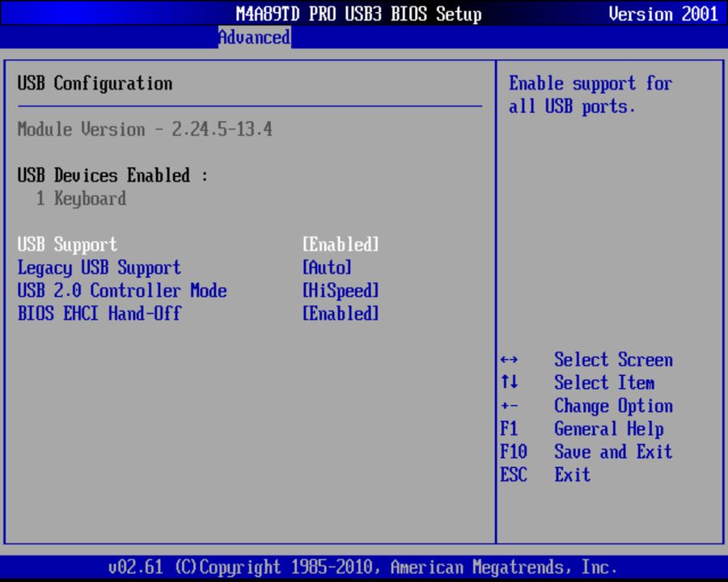Image resolution: width=728 pixels, height=582 pixels.
Task: Change the Legacy USB Support setting
Action: pyautogui.click(x=99, y=268)
